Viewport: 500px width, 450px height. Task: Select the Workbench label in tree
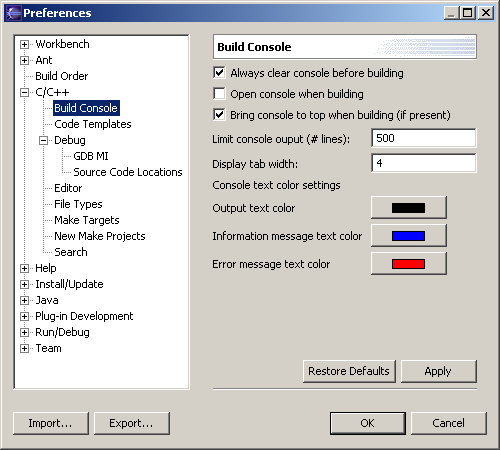[62, 44]
